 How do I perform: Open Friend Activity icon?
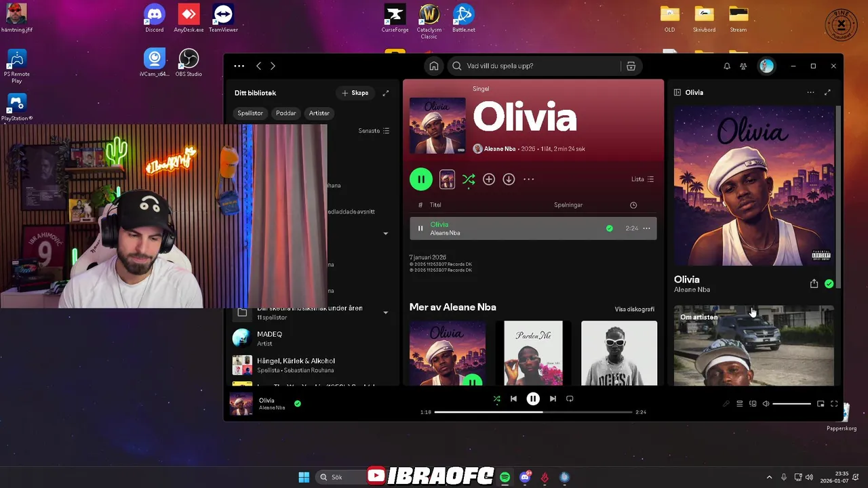743,66
